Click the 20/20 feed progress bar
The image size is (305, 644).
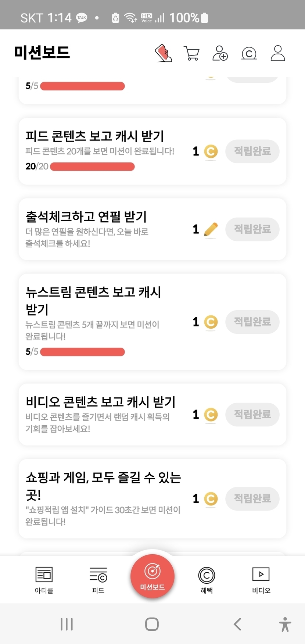tap(92, 167)
